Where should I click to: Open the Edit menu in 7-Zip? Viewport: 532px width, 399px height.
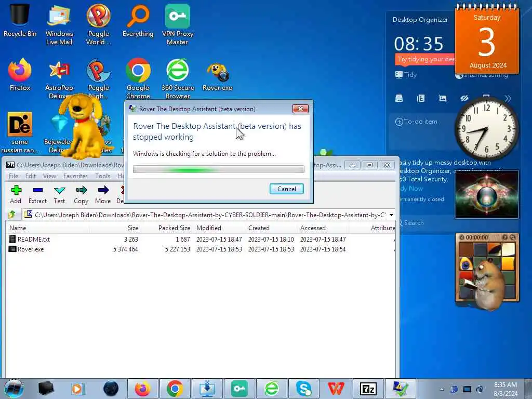tap(31, 176)
